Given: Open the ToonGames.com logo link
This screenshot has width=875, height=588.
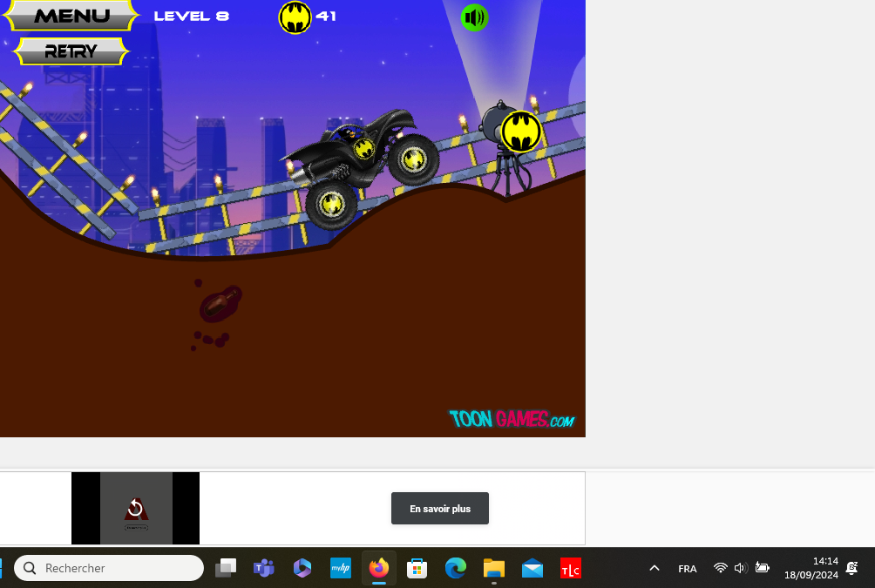Looking at the screenshot, I should [512, 419].
